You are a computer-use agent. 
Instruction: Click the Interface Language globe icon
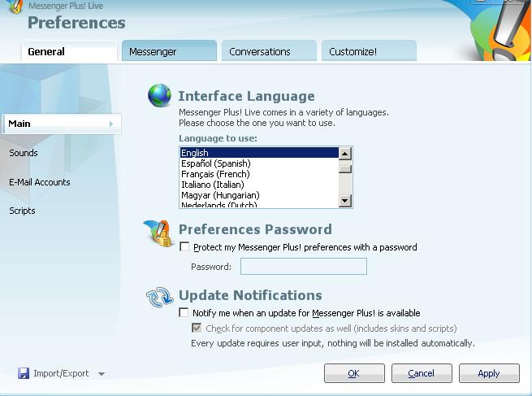click(159, 96)
